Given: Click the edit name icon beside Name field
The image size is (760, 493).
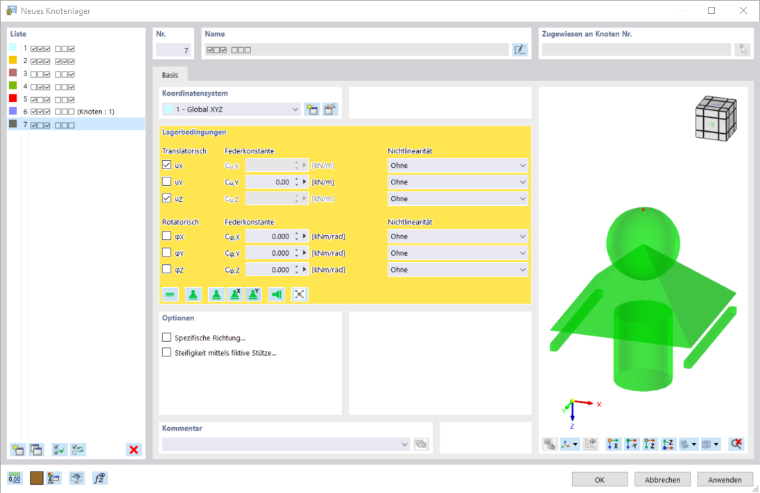Looking at the screenshot, I should (520, 49).
